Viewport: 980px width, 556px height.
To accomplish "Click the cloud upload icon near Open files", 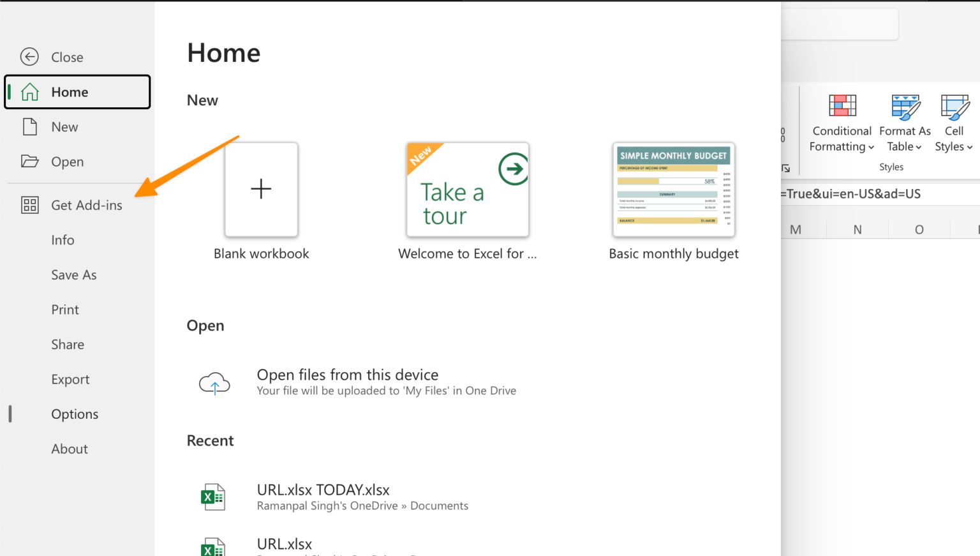I will click(x=215, y=382).
